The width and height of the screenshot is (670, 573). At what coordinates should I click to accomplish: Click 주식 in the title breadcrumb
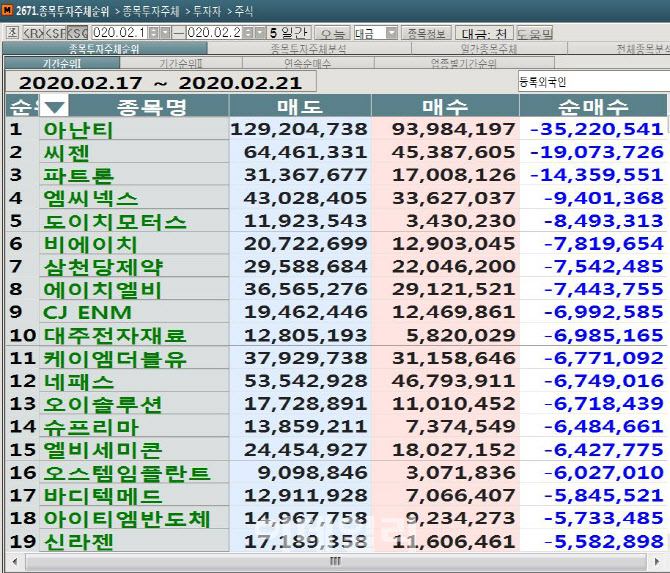(244, 11)
